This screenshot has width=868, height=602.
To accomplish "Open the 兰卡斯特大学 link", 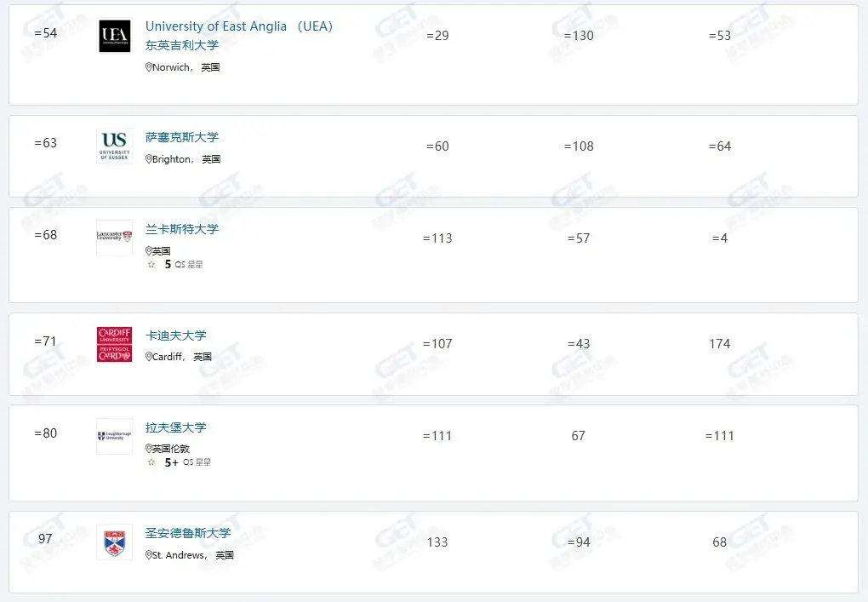I will (x=182, y=228).
